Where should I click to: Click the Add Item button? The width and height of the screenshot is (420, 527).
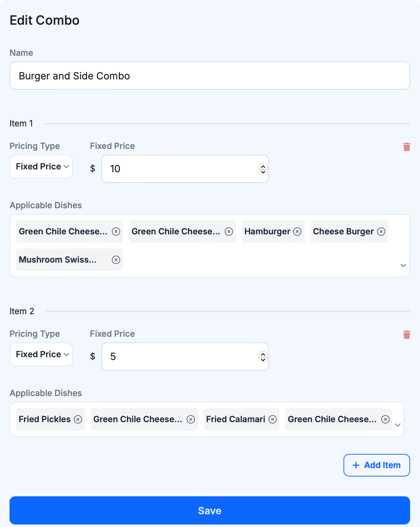pos(377,465)
